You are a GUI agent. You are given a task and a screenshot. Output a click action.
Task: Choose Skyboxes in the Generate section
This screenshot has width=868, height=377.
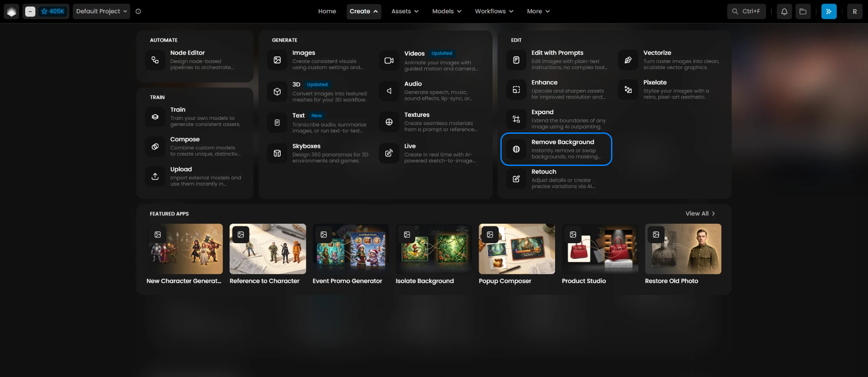[x=319, y=153]
